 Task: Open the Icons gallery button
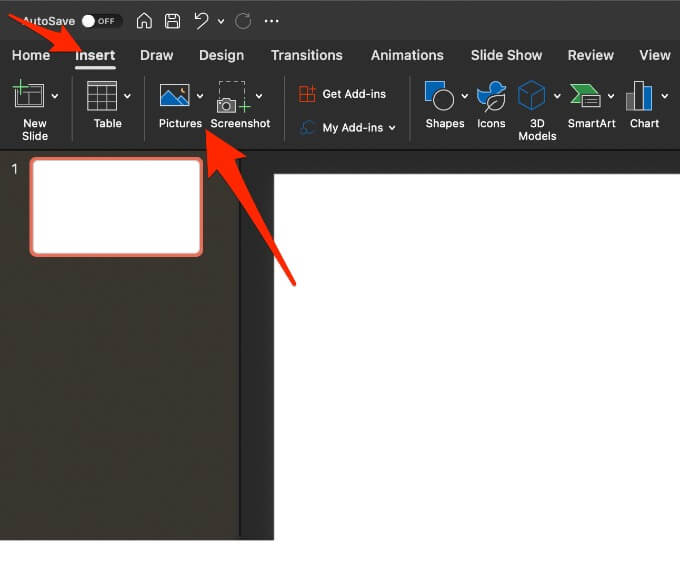click(x=491, y=104)
